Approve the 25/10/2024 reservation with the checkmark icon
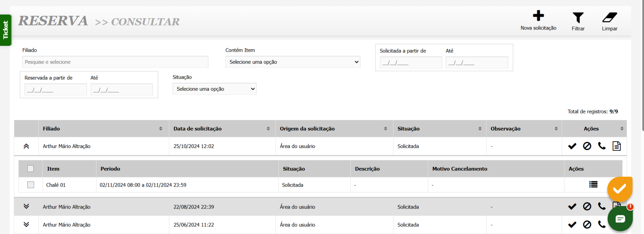The width and height of the screenshot is (644, 234). pos(572,146)
